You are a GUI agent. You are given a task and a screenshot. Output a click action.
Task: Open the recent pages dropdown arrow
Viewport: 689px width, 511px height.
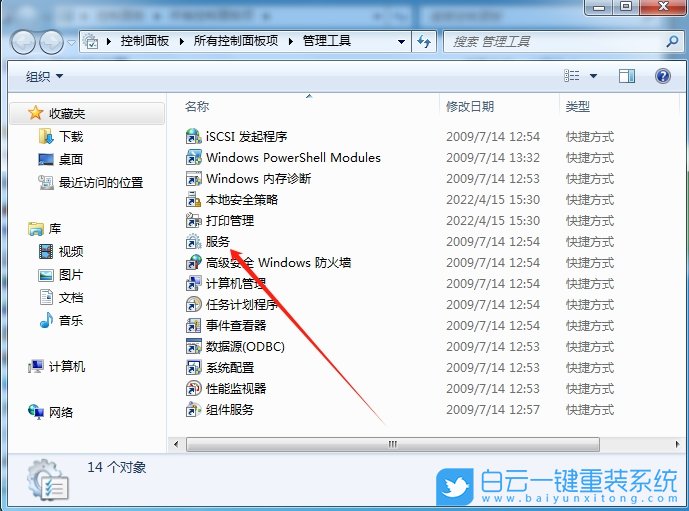coord(71,43)
